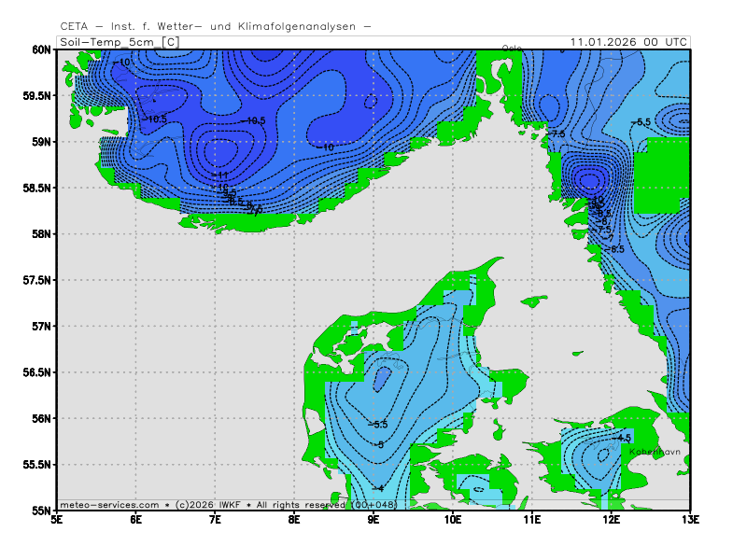Click the Soil-Temp_5cm [C] parameter label
The width and height of the screenshot is (747, 560).
click(x=119, y=42)
